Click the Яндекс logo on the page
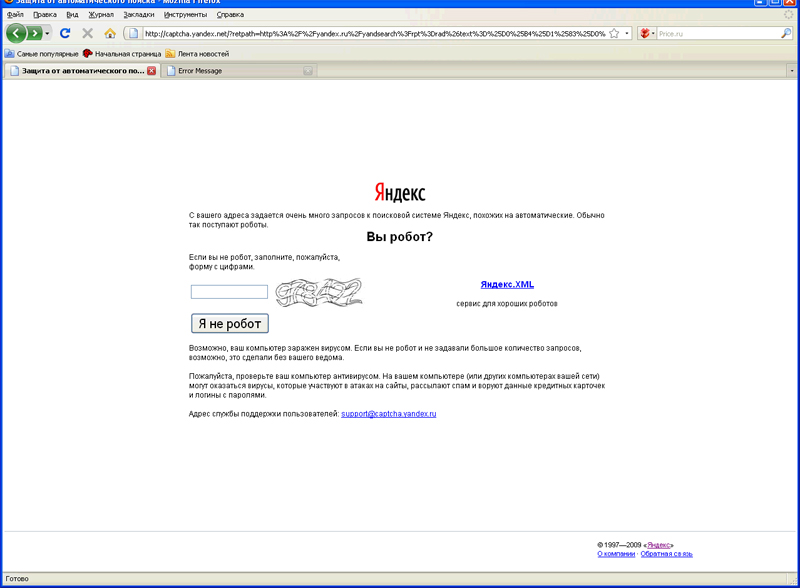 (399, 192)
